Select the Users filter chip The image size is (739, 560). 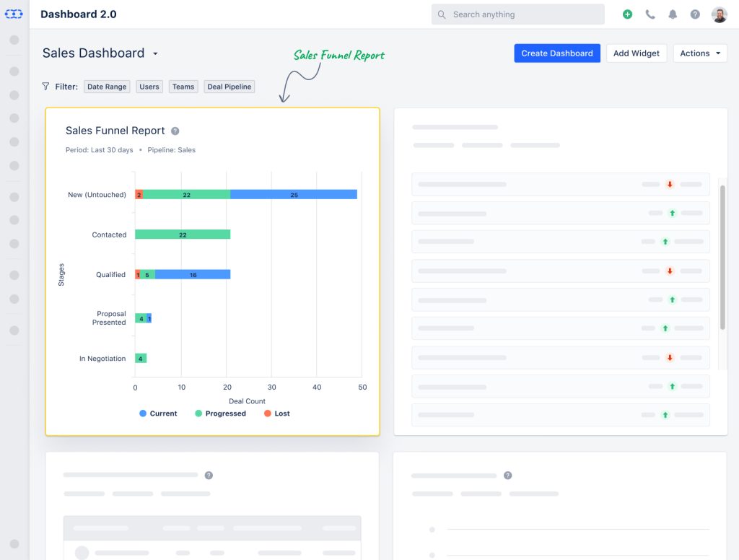coord(149,86)
